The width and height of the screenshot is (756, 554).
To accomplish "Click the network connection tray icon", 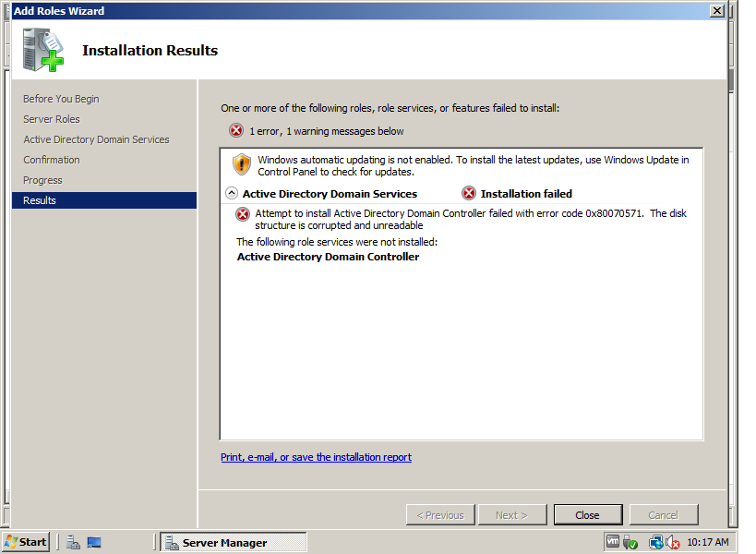I will (655, 542).
